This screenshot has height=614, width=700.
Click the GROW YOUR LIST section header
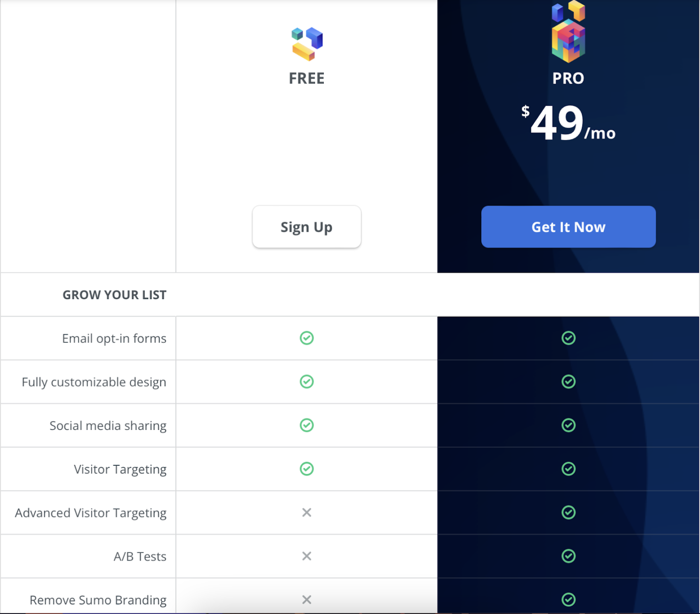point(114,294)
